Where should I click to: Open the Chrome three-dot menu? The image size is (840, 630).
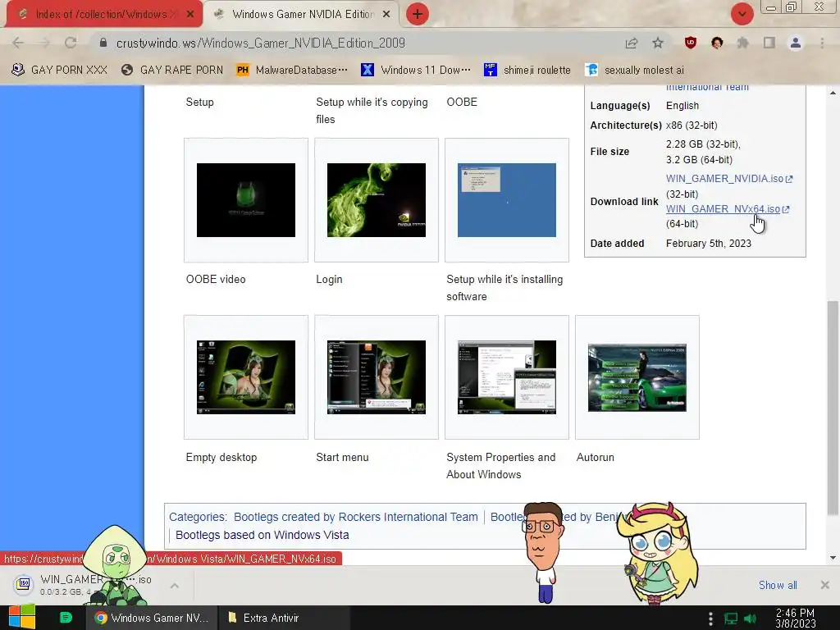(822, 43)
